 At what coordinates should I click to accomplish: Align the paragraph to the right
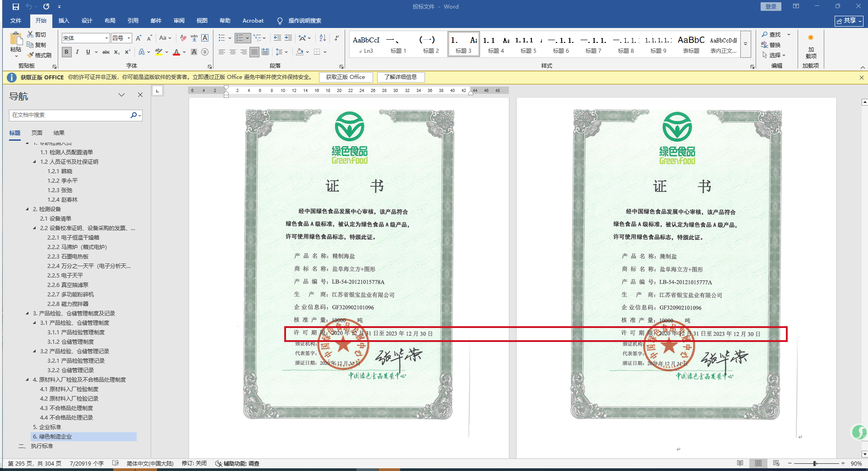[244, 52]
